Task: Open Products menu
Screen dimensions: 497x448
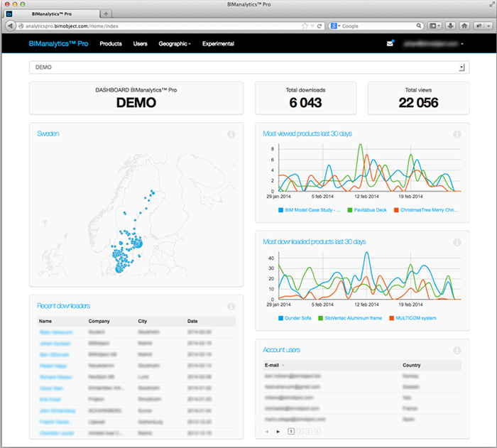Action: [x=111, y=44]
